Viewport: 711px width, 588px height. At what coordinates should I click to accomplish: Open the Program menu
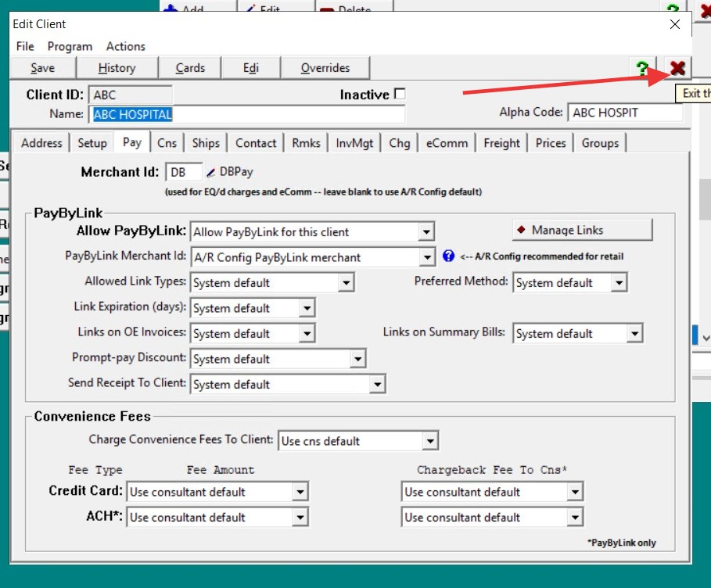point(70,46)
